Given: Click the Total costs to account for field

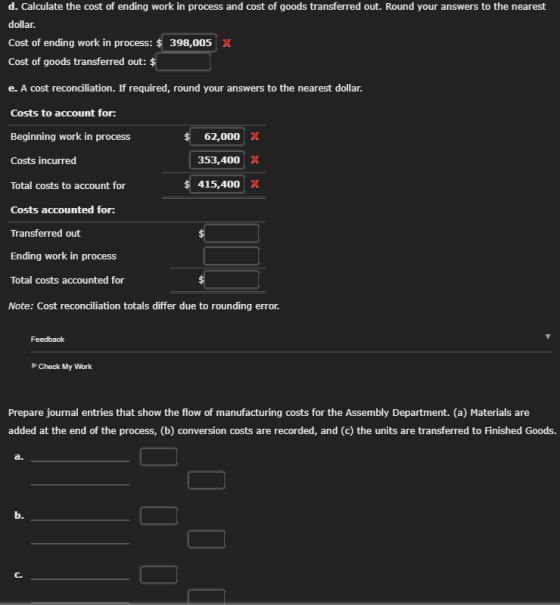Looking at the screenshot, I should pos(217,184).
